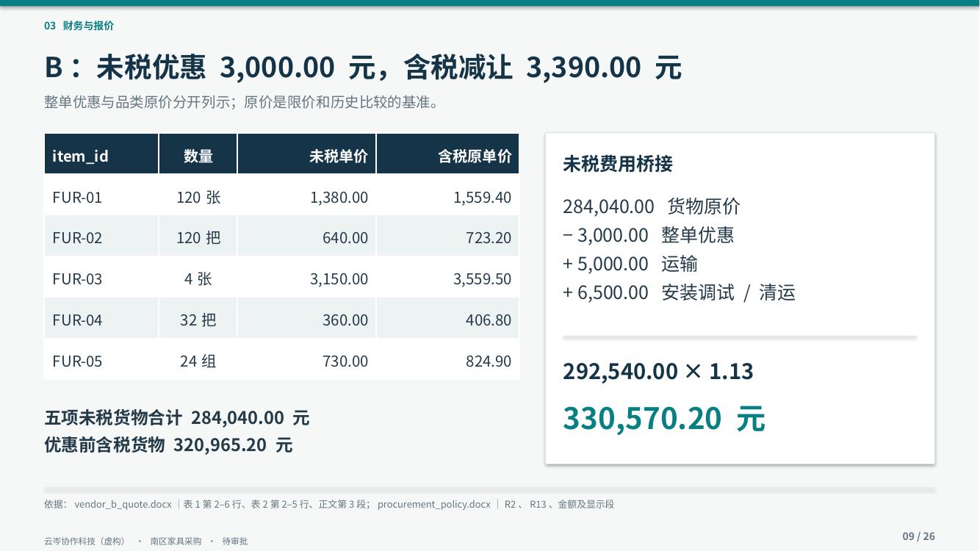Click tax-included price 406.80

point(489,320)
